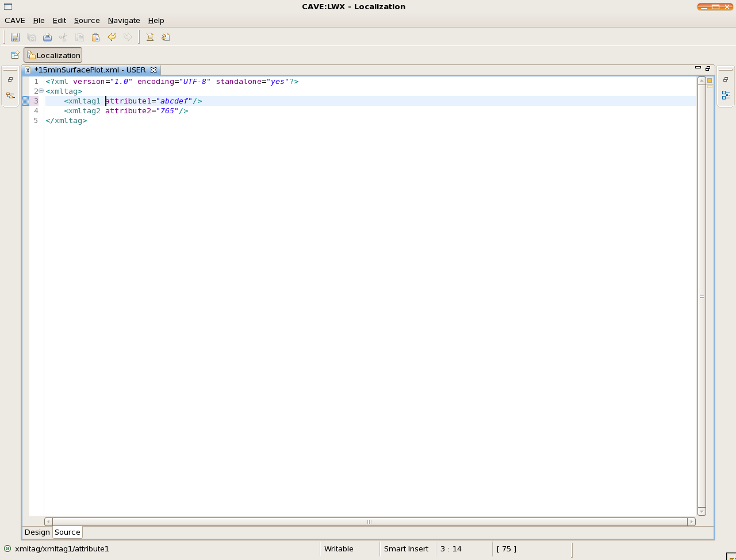Open the Source menu
Image resolution: width=736 pixels, height=560 pixels.
[87, 20]
